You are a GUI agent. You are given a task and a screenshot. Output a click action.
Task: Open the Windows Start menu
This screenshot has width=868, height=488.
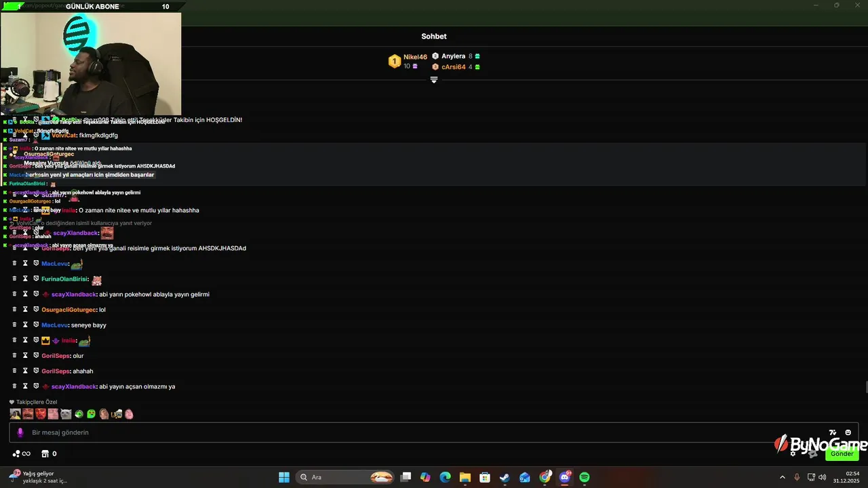(284, 477)
